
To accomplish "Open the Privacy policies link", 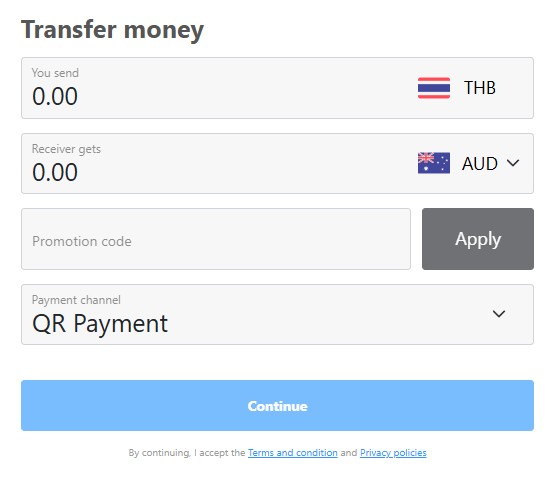I will pos(393,453).
